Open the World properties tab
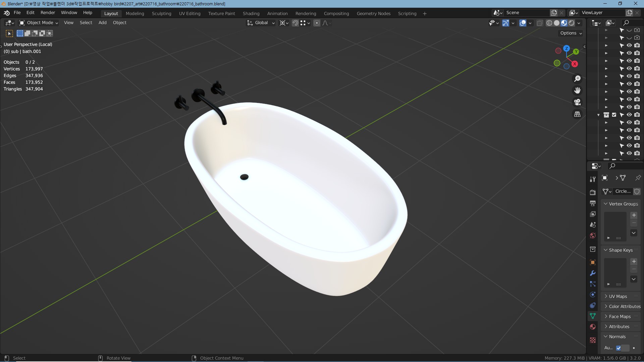The height and width of the screenshot is (362, 644). (593, 236)
